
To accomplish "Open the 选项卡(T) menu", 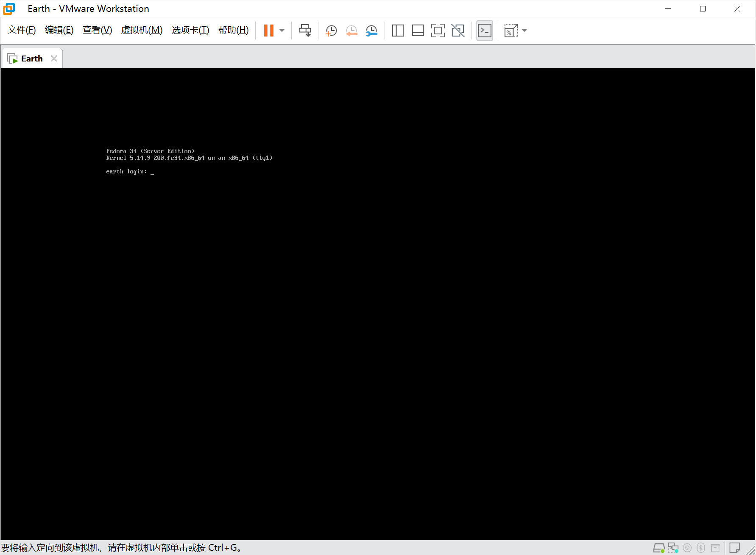I will pos(190,30).
